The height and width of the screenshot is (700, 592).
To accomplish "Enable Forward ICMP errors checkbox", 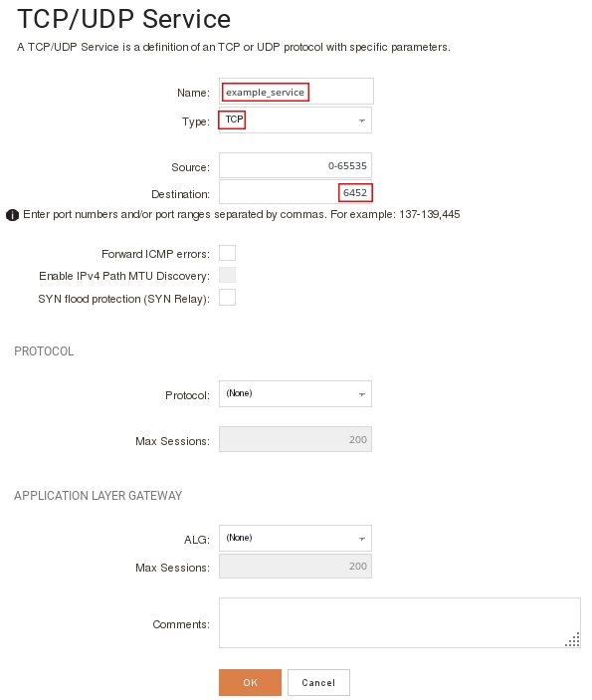I will pyautogui.click(x=227, y=253).
